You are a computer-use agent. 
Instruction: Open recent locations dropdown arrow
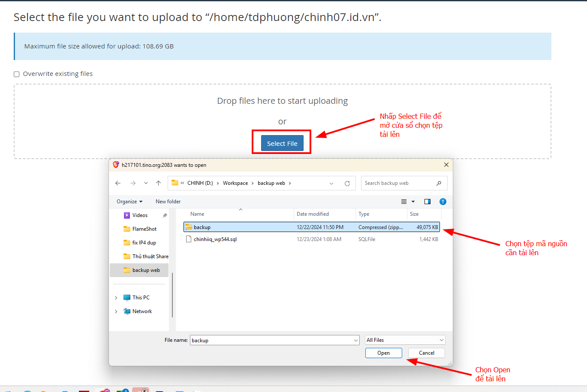[146, 183]
